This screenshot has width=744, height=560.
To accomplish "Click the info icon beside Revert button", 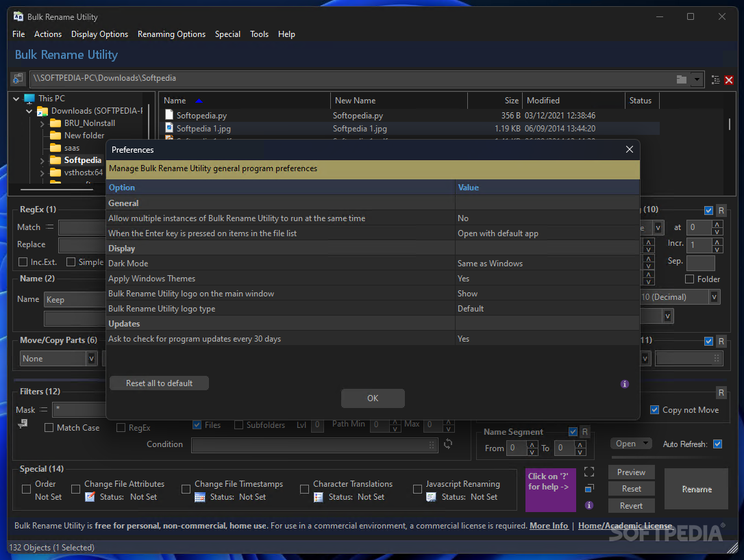I will coord(589,505).
